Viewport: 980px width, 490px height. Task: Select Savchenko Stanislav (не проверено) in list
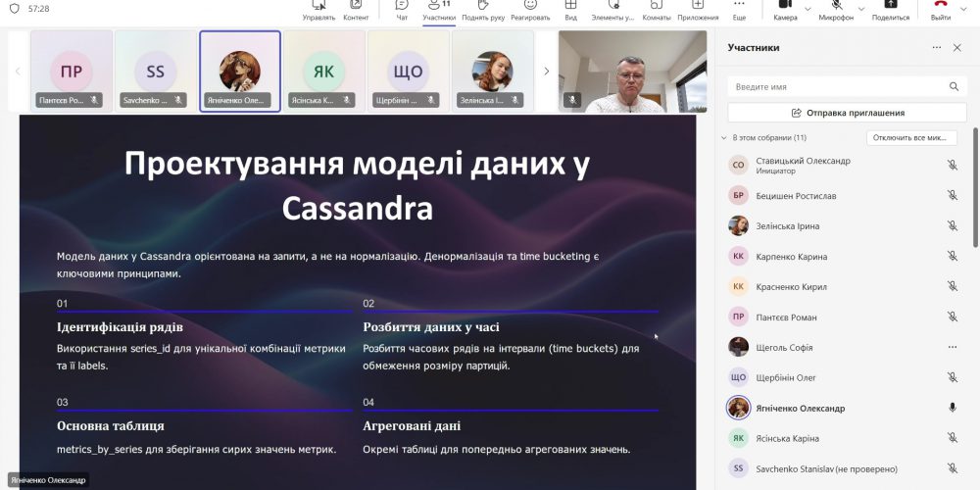point(843,468)
